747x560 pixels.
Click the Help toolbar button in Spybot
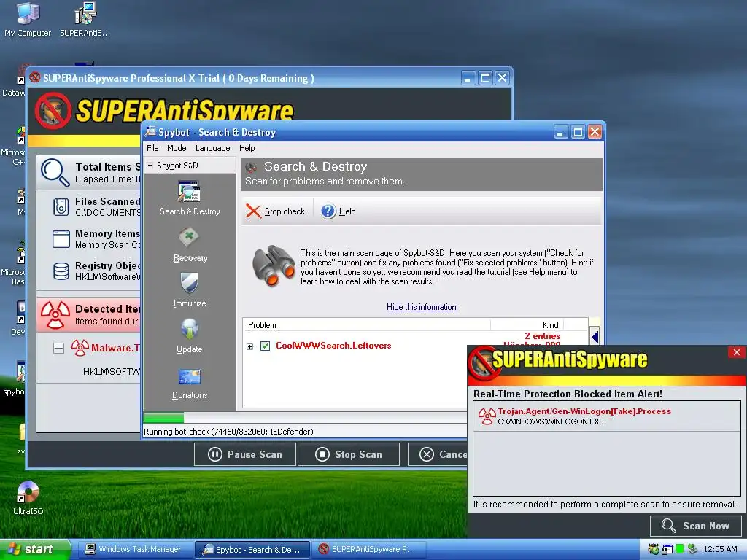click(338, 211)
